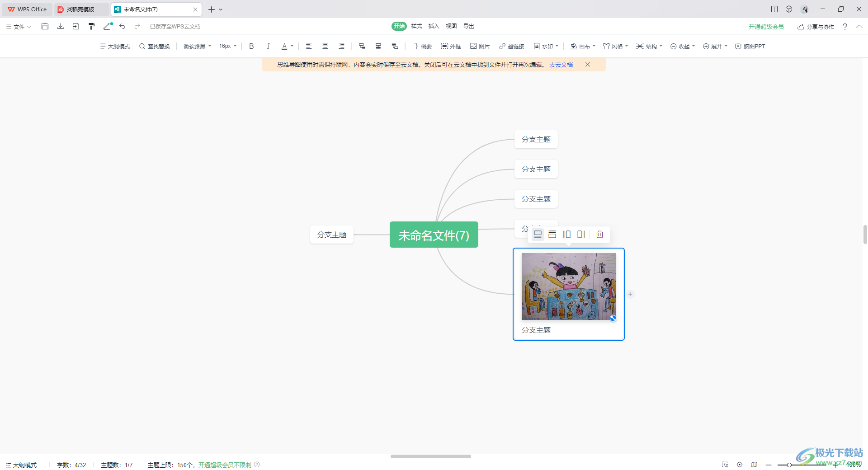Toggle italic text formatting

[268, 46]
